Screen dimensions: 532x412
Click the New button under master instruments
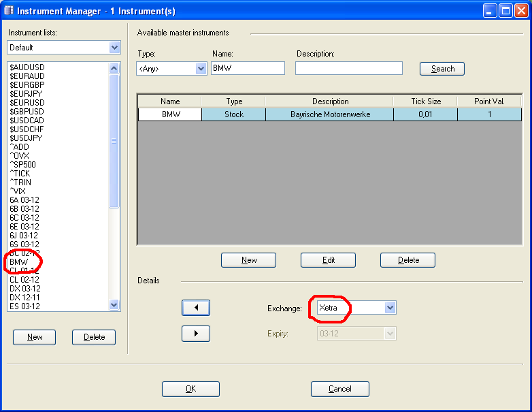249,260
